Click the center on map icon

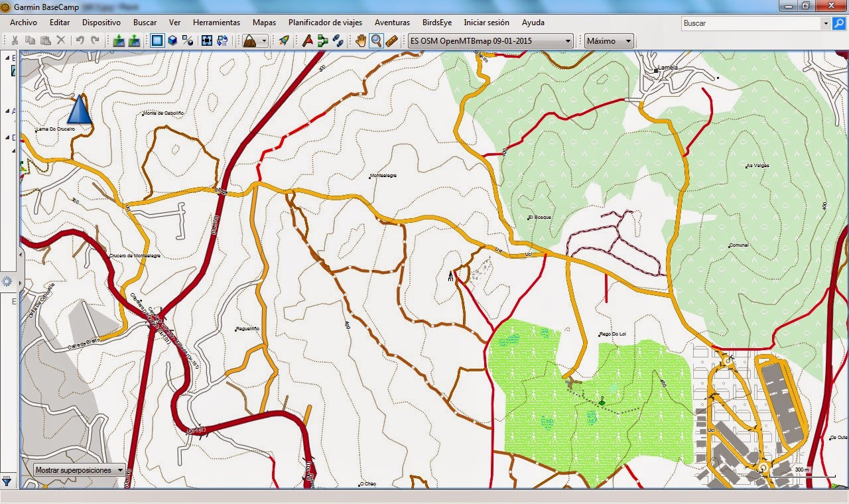(207, 40)
